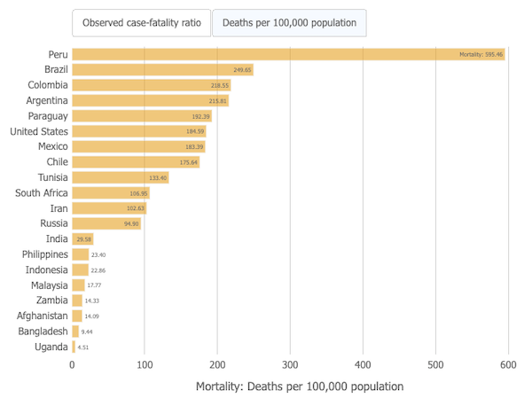Image resolution: width=532 pixels, height=406 pixels.
Task: Switch to Observed case-fatality ratio tab
Action: 141,22
